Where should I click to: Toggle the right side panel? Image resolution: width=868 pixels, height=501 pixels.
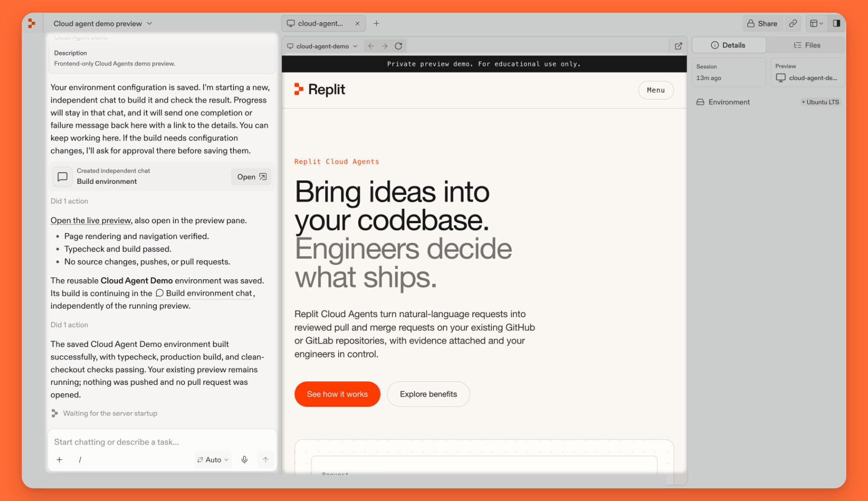pyautogui.click(x=837, y=23)
